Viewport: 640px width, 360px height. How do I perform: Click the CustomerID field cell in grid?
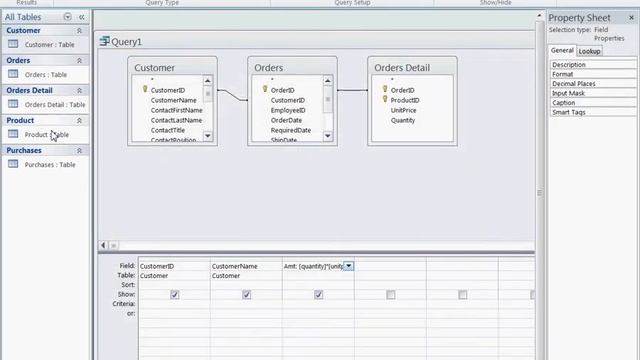click(174, 266)
